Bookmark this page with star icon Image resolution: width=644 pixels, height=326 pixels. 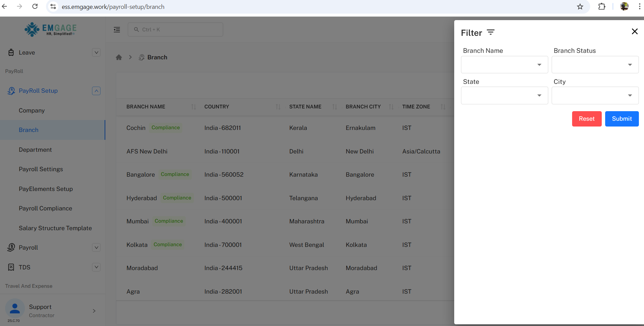[580, 7]
